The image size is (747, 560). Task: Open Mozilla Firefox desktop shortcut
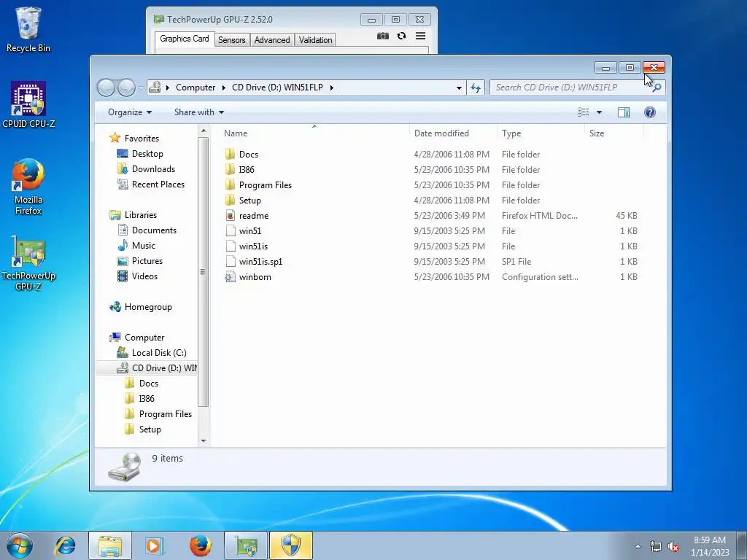(x=28, y=187)
